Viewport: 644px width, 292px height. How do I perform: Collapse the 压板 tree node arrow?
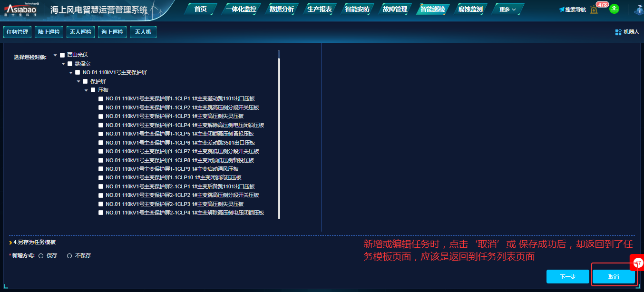click(x=87, y=90)
